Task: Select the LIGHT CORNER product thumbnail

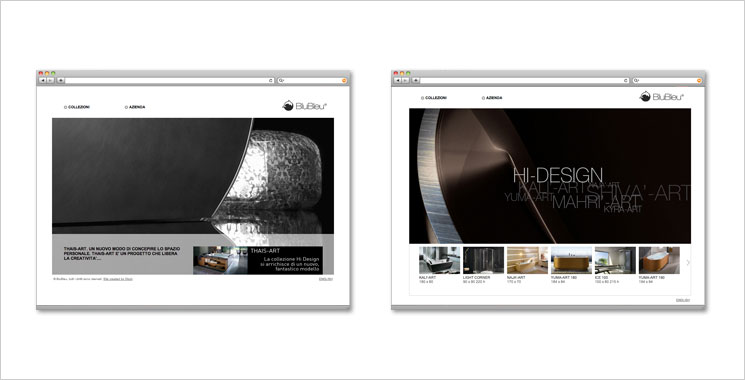Action: click(484, 260)
